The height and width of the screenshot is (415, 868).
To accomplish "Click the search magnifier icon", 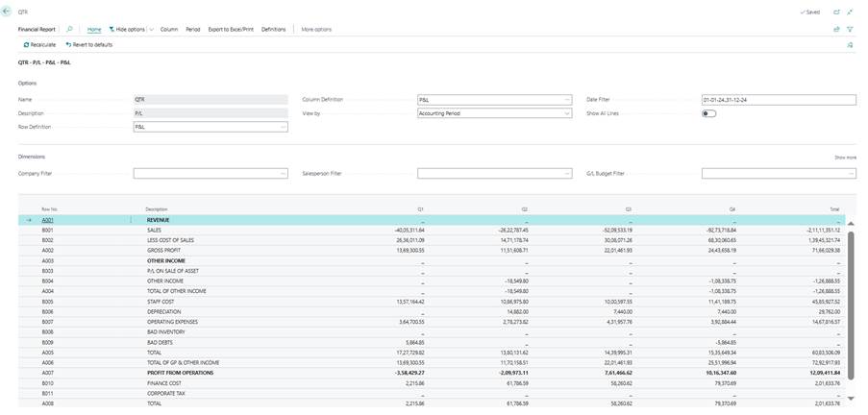I will tap(69, 30).
